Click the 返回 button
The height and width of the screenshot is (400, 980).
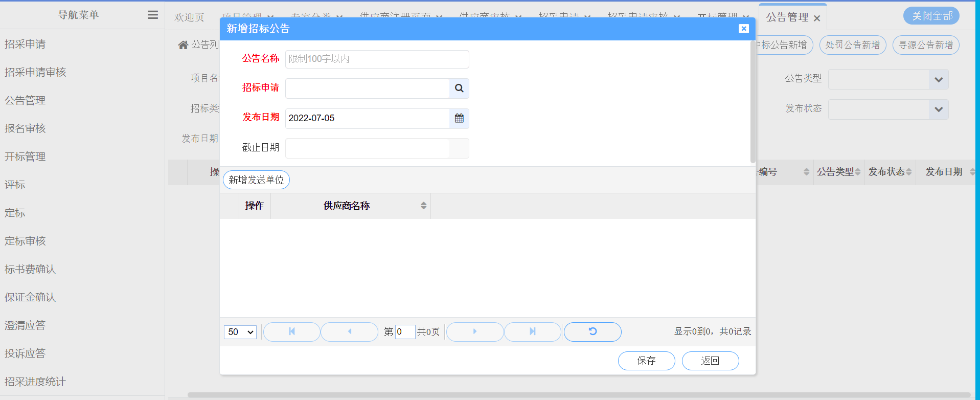coord(710,361)
